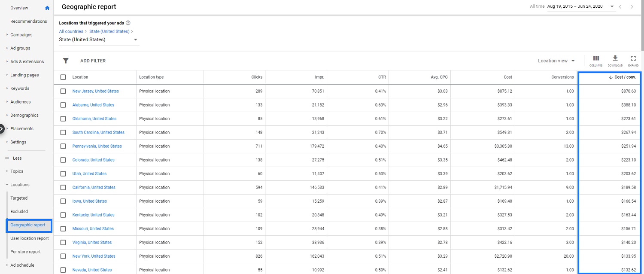The width and height of the screenshot is (644, 274).
Task: Click the filter funnel icon
Action: [66, 61]
